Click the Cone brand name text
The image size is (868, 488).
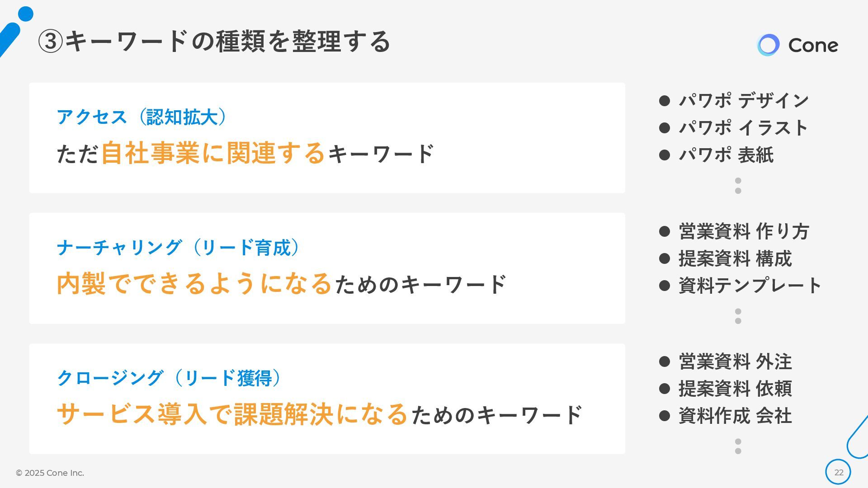(813, 45)
